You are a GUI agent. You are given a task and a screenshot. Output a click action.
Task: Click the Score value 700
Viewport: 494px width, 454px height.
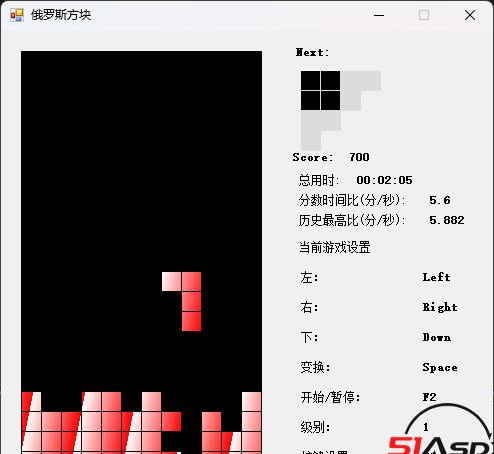coord(359,157)
